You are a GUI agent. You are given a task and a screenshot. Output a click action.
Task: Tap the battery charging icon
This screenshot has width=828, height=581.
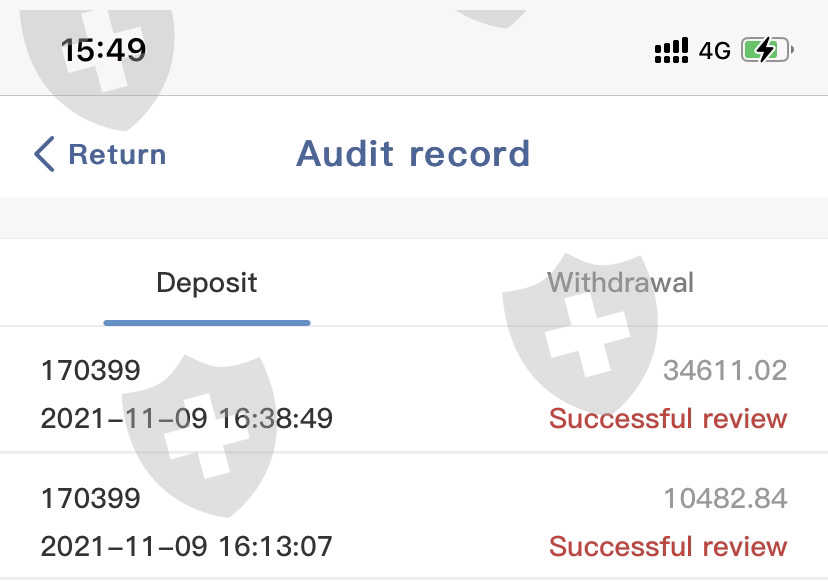(x=766, y=50)
